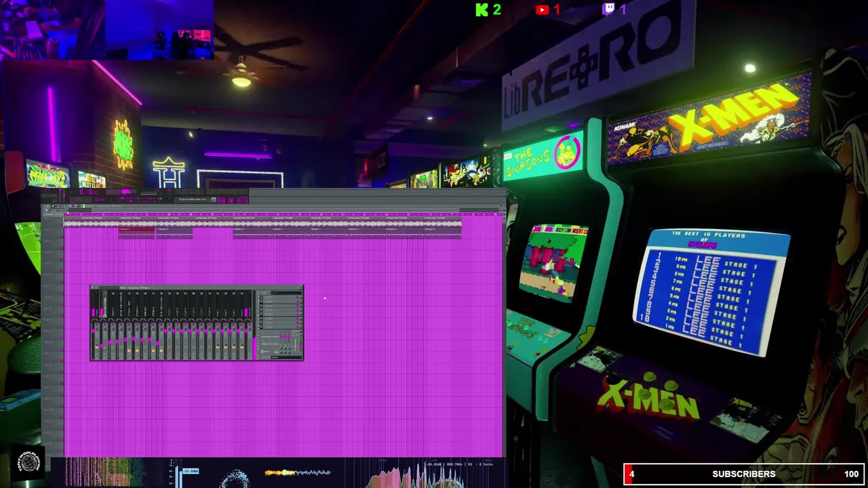This screenshot has width=868, height=488.
Task: Click the Subscribers goal progress bar
Action: (x=744, y=474)
